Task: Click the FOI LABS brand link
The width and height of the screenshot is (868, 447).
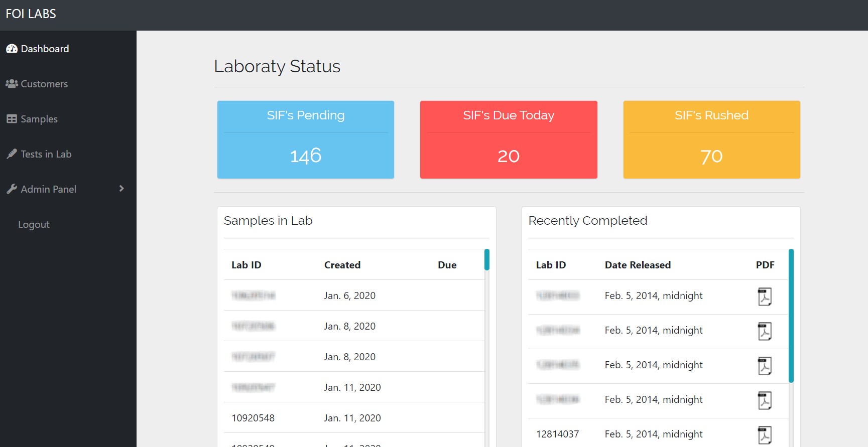Action: click(x=31, y=14)
